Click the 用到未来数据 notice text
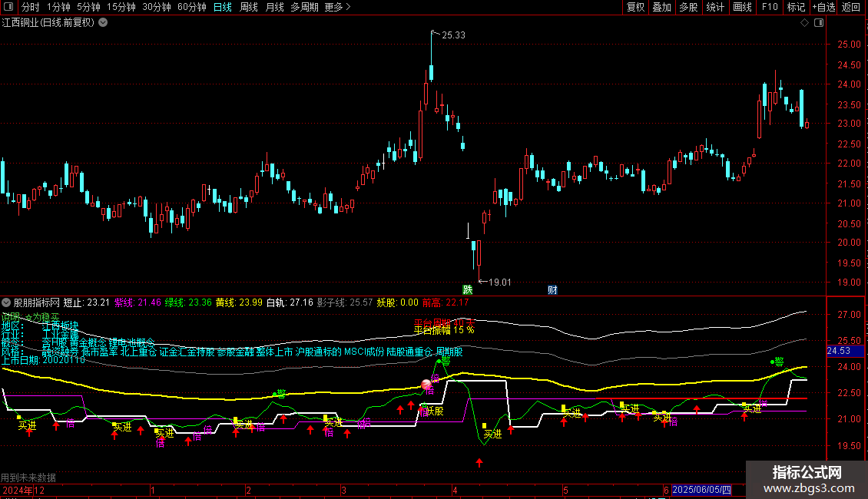 click(x=28, y=478)
